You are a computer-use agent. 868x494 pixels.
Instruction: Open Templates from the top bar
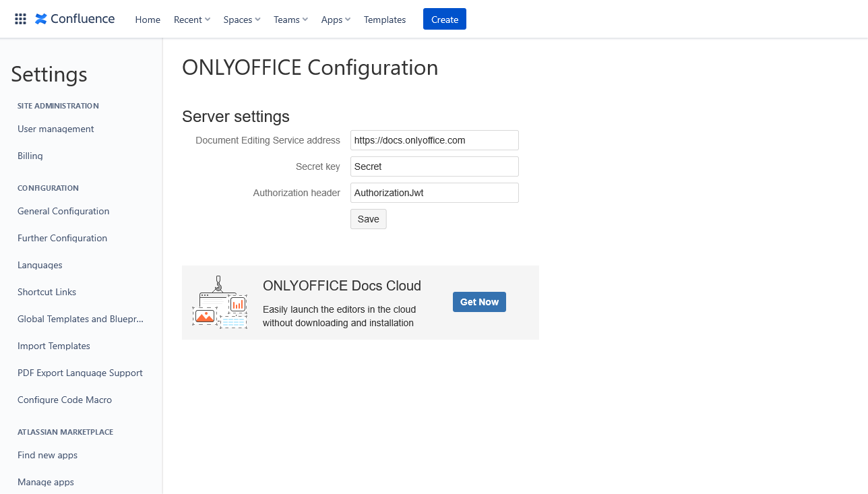point(385,20)
